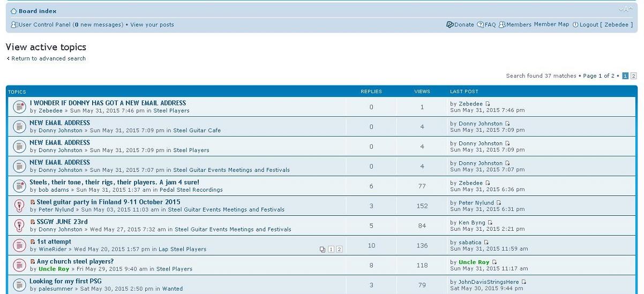Go to page 2 of 1st attempt topic

point(339,250)
